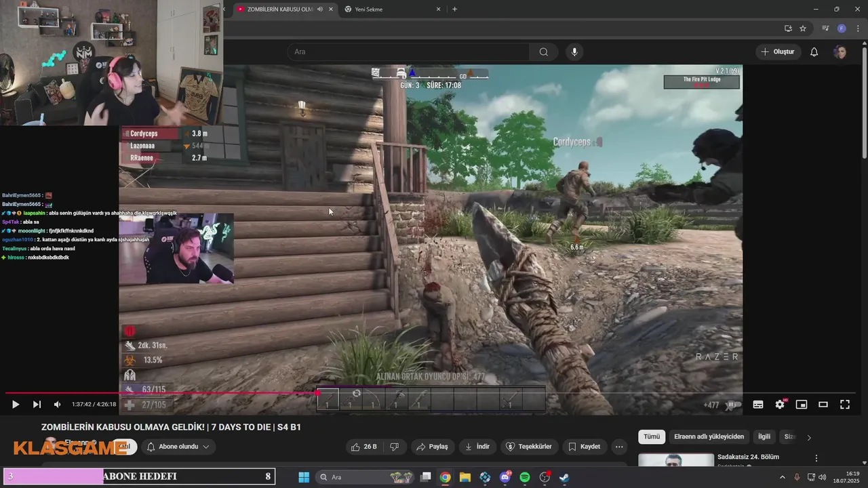Click the tray microphone icon
The image size is (868, 488).
[797, 477]
